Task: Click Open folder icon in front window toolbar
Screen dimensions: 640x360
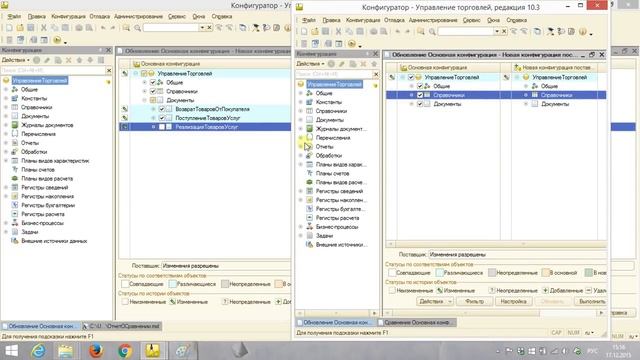Action: click(x=315, y=31)
